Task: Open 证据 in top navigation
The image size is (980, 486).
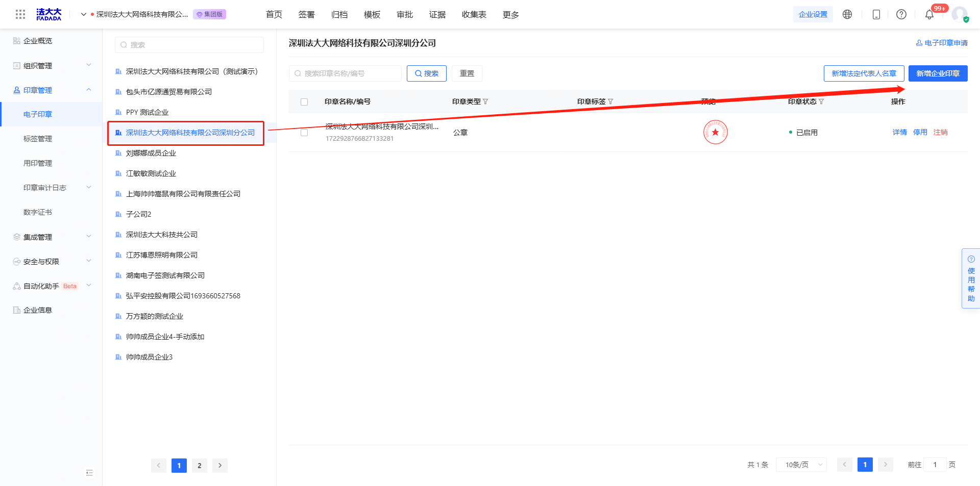Action: [437, 14]
